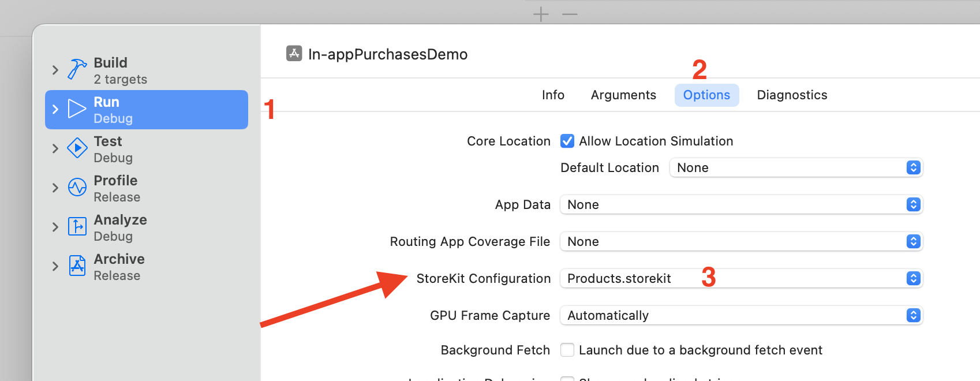980x381 pixels.
Task: Click the Test diamond icon
Action: (x=77, y=148)
